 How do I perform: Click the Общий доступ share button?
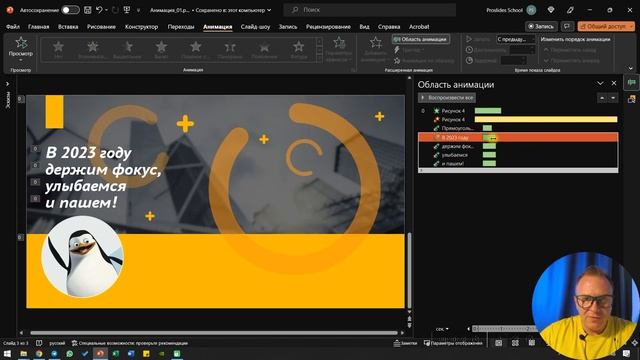pos(606,26)
